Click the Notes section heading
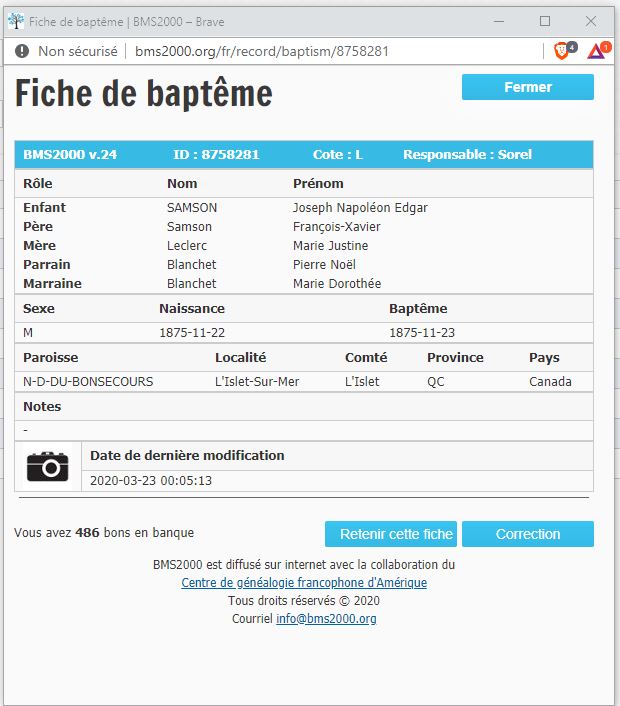The height and width of the screenshot is (706, 620). click(42, 406)
